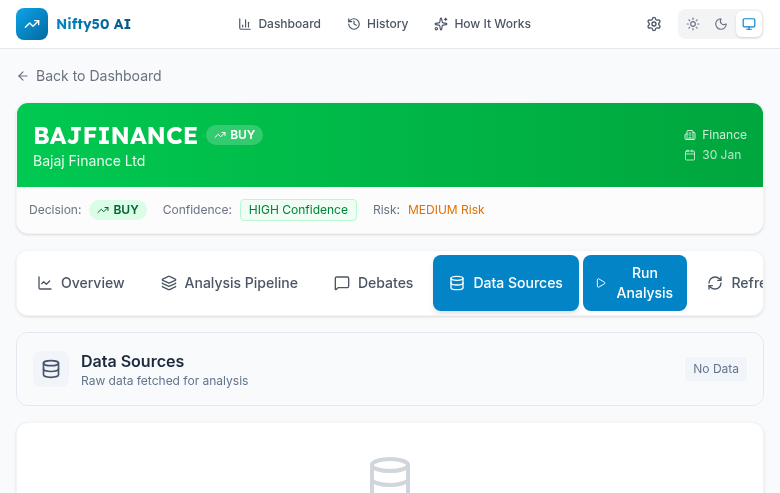
Task: Open the Debates tab
Action: pos(373,283)
